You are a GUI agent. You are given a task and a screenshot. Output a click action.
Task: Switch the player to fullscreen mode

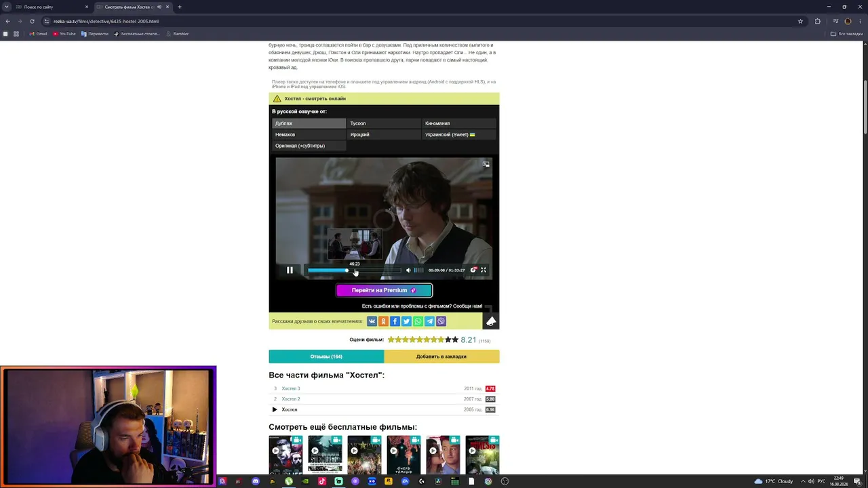click(484, 270)
